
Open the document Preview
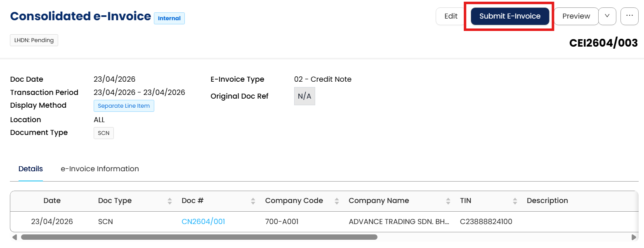[x=576, y=16]
